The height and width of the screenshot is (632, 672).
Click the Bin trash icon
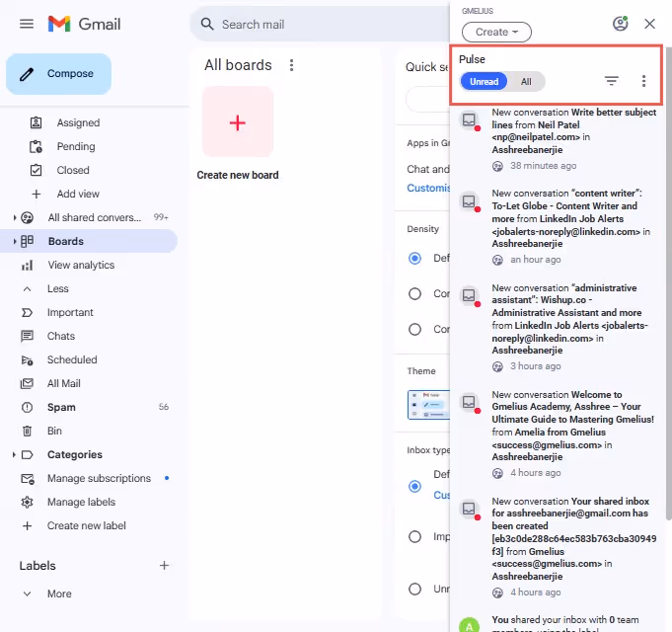point(27,431)
